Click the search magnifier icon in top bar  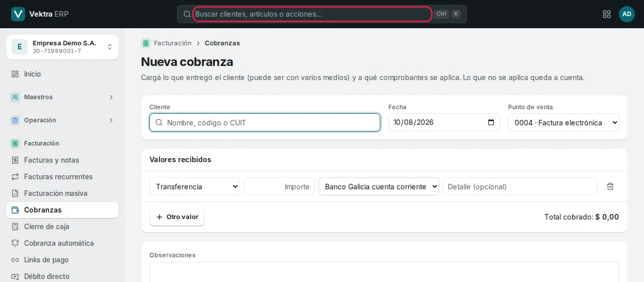[187, 14]
